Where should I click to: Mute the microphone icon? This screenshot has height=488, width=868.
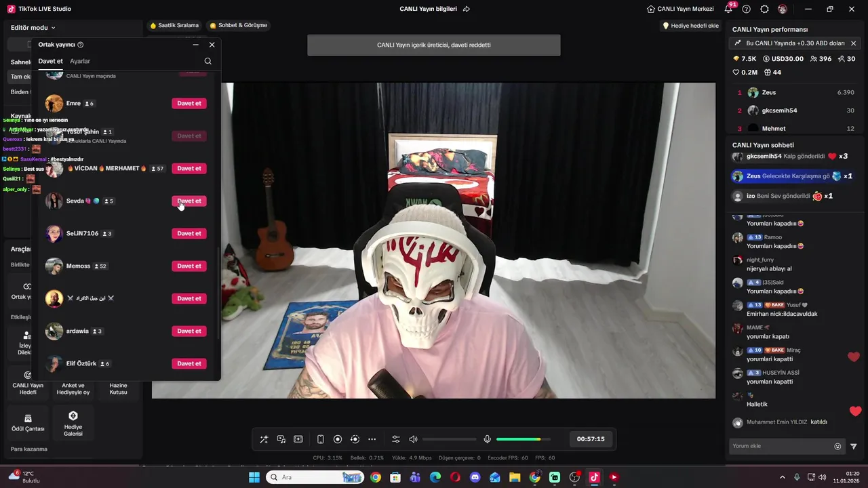tap(487, 439)
